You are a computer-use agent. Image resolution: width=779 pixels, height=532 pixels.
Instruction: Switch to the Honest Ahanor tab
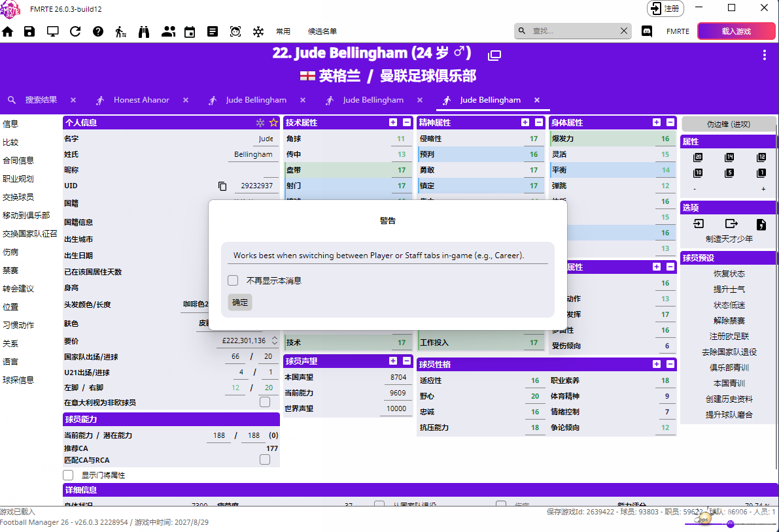(x=141, y=100)
